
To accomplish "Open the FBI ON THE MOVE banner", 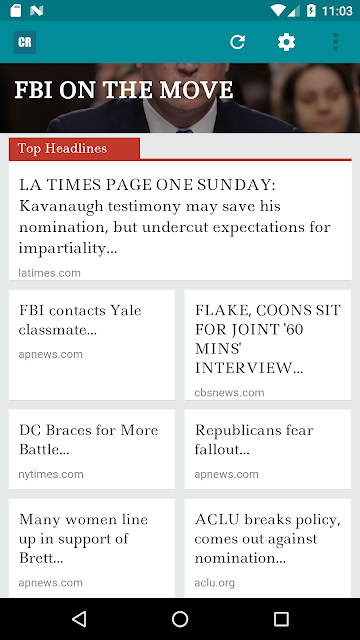I will [180, 98].
